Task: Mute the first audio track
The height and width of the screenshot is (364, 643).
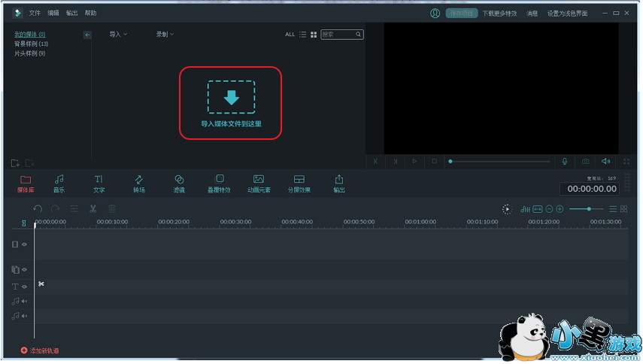Action: tap(24, 301)
